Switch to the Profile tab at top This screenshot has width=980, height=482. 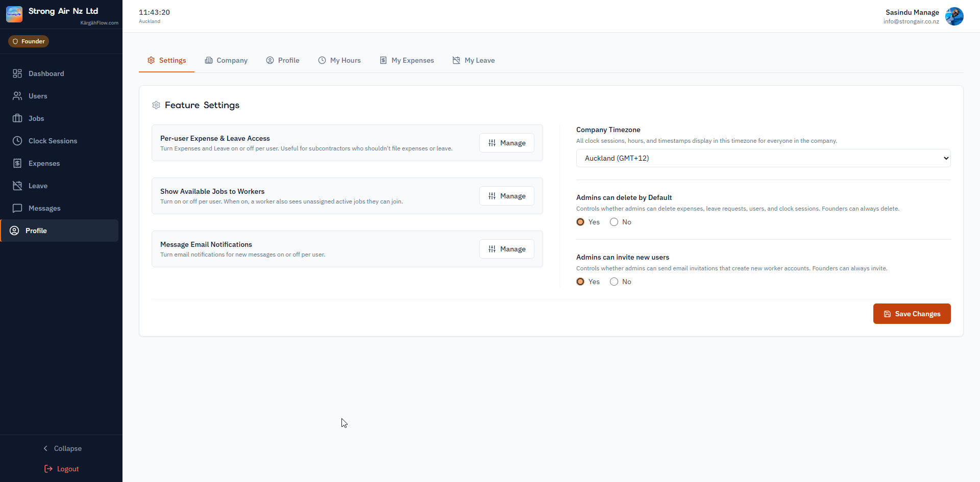click(x=283, y=60)
